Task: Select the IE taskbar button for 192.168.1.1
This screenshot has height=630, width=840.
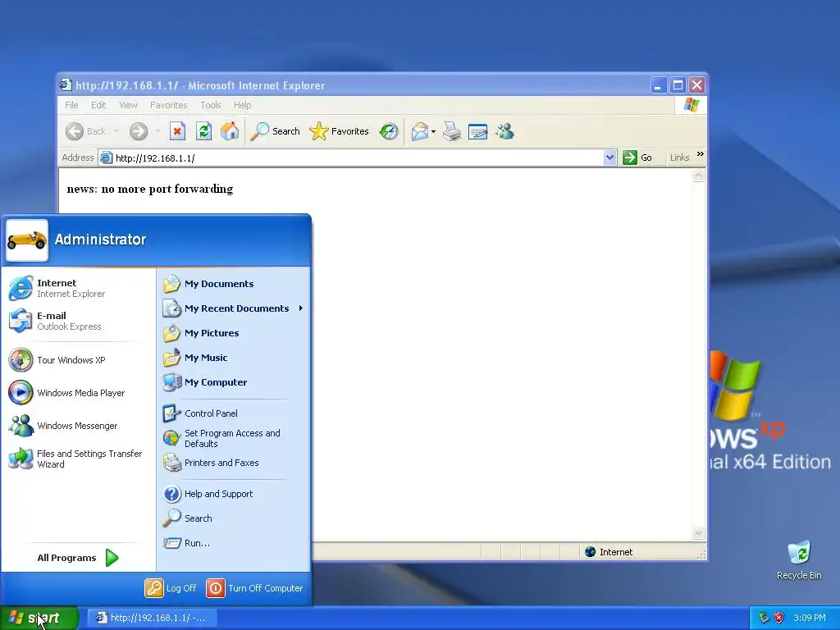Action: pos(152,618)
